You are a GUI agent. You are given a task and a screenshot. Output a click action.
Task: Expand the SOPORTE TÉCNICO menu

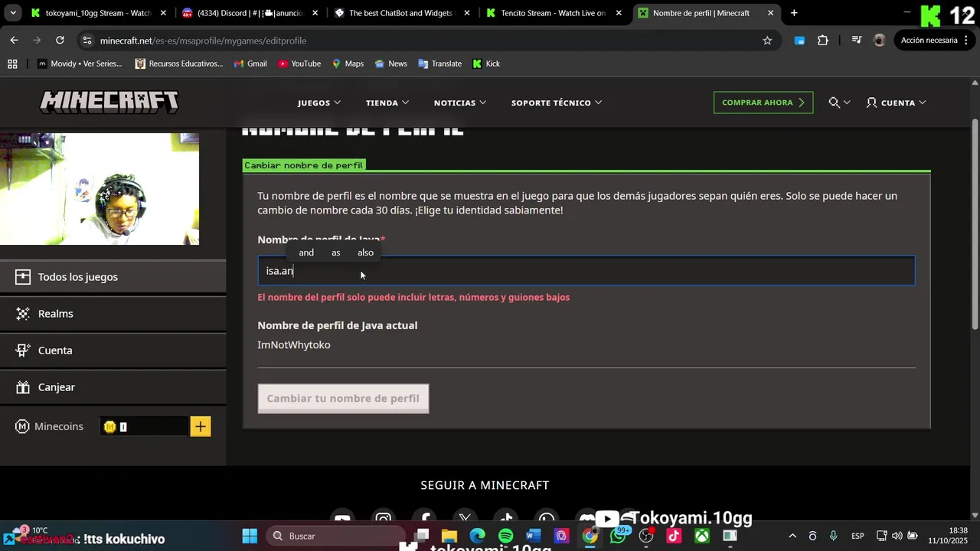(557, 103)
